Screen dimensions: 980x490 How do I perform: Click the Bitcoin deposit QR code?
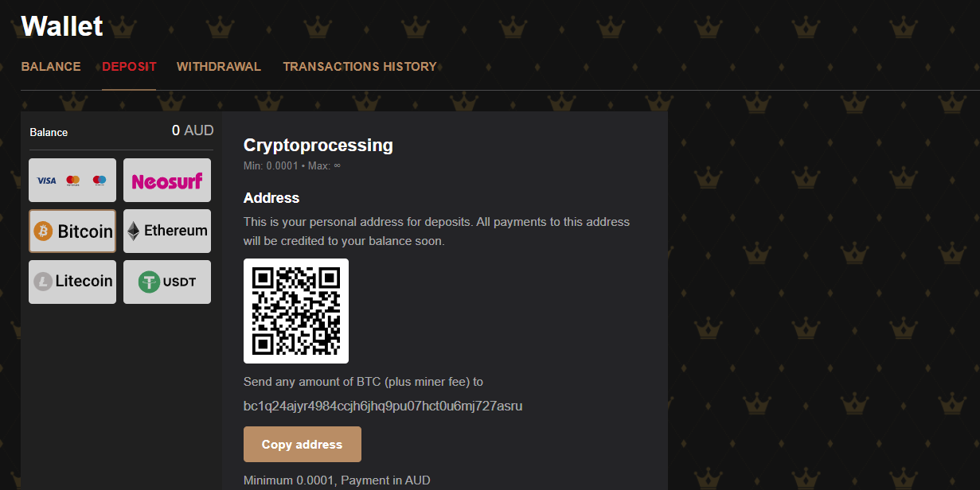(296, 311)
